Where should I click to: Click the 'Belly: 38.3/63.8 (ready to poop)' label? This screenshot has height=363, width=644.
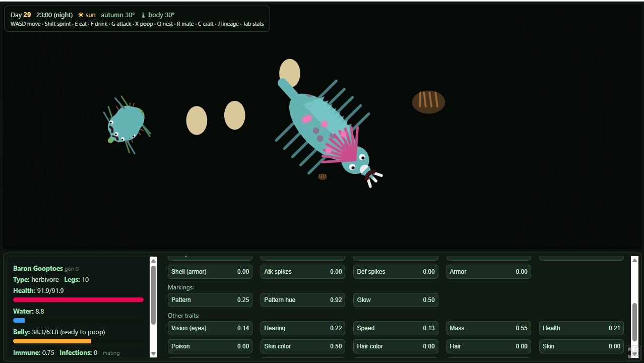[59, 332]
